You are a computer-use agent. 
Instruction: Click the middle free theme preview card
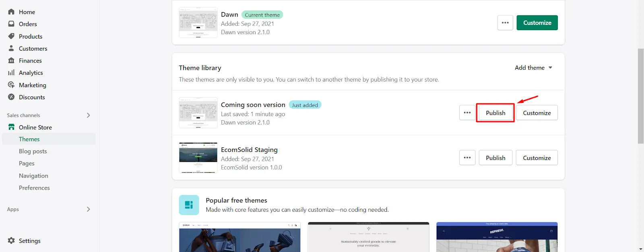(x=368, y=237)
